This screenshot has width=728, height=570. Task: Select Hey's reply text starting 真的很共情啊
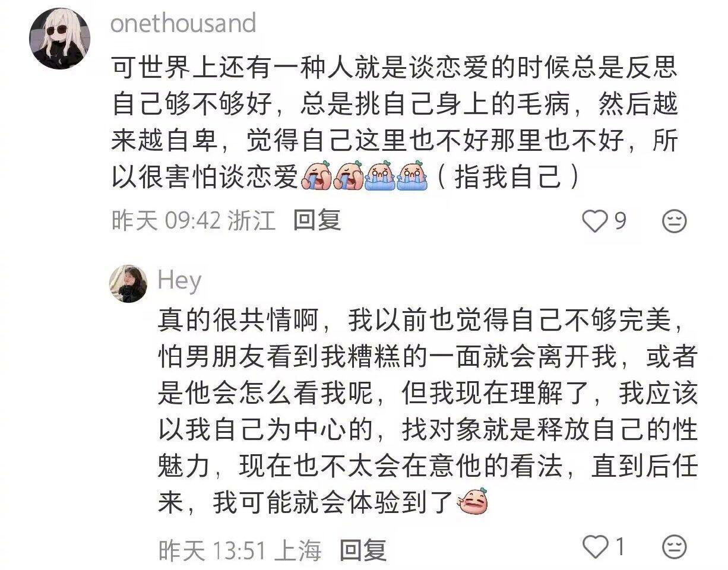(428, 411)
